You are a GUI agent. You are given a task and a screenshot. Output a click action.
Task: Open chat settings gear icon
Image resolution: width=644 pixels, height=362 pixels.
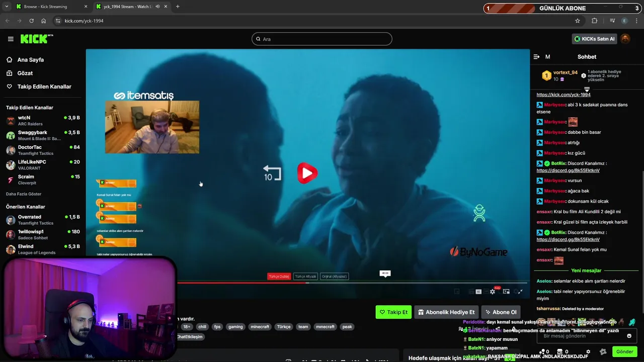588,352
